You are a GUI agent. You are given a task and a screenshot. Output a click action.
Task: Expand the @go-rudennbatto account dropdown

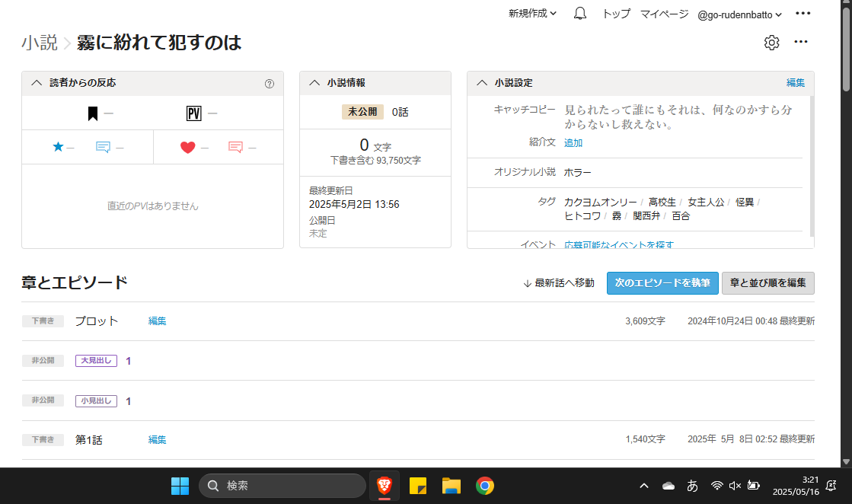tap(740, 14)
